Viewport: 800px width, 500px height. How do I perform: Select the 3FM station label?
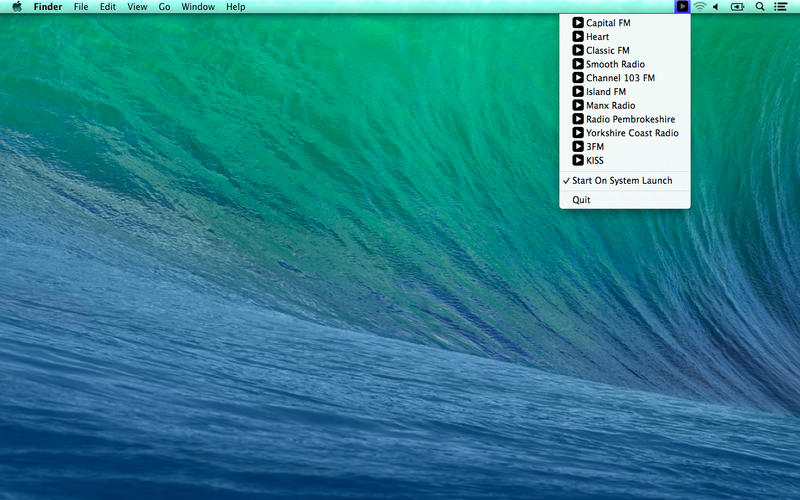[595, 147]
